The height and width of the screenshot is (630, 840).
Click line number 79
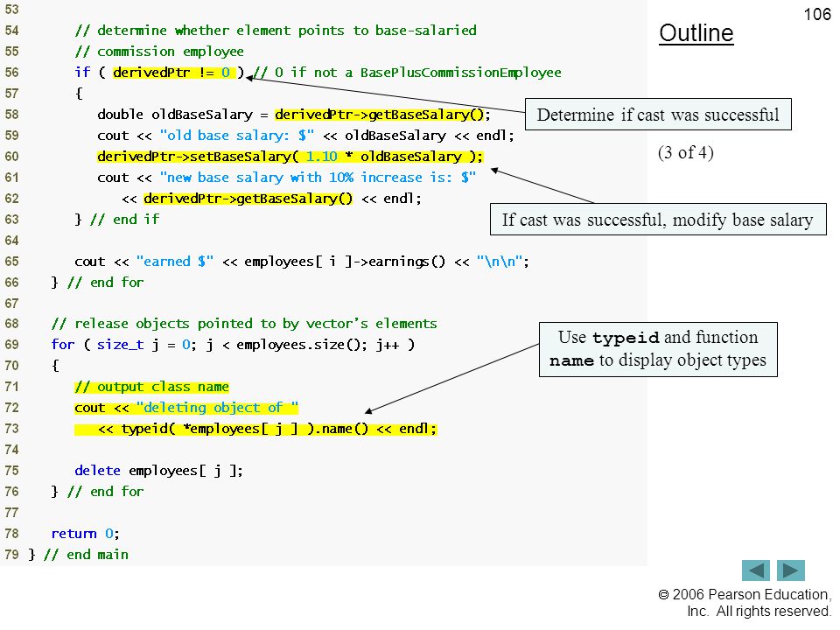(11, 555)
